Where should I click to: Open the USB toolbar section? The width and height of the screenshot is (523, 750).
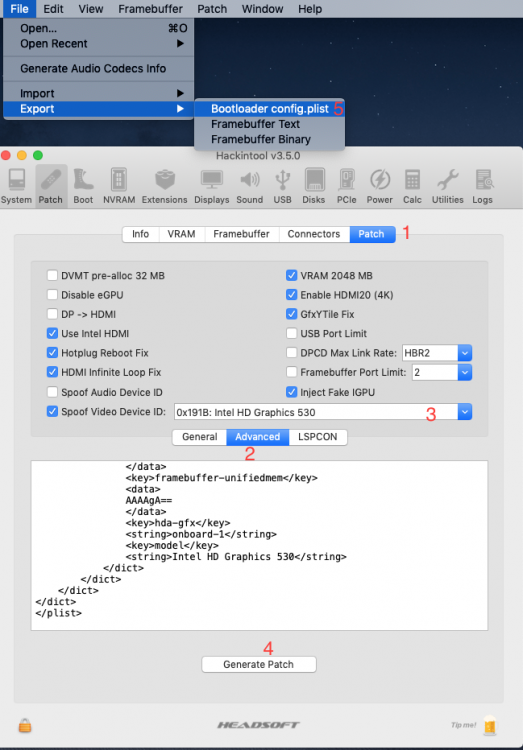pyautogui.click(x=282, y=187)
